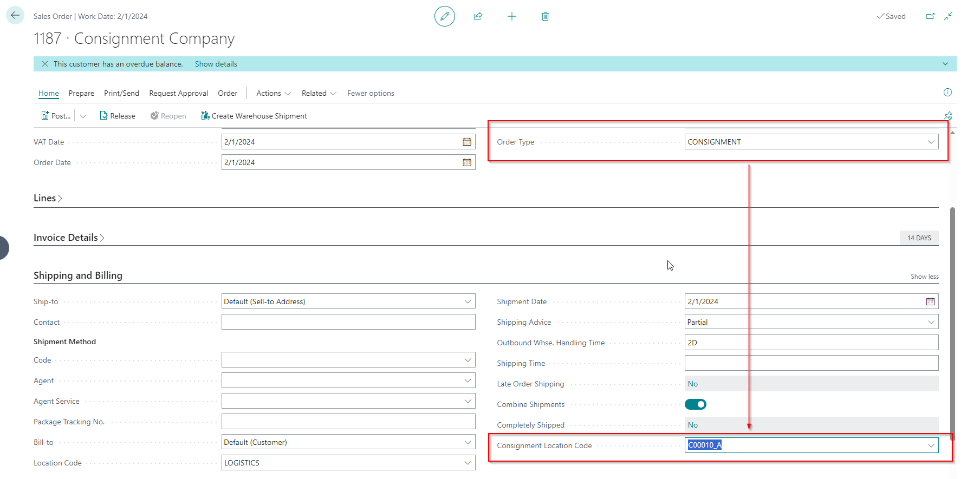The width and height of the screenshot is (980, 479).
Task: Click Create Warehouse Shipment button
Action: (254, 116)
